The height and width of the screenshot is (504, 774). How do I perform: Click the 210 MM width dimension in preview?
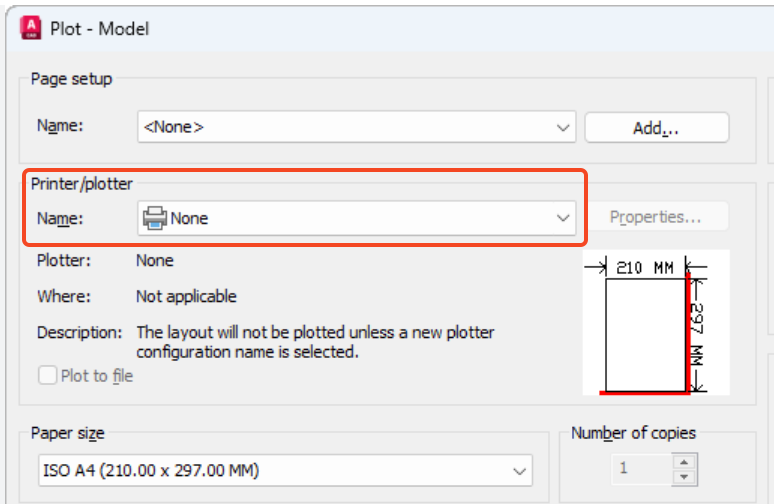click(x=644, y=267)
